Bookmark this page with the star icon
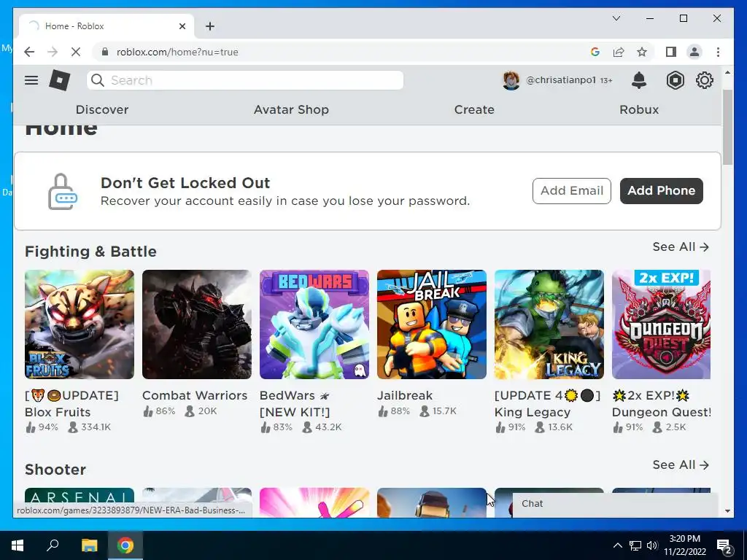The width and height of the screenshot is (747, 560). [x=642, y=52]
